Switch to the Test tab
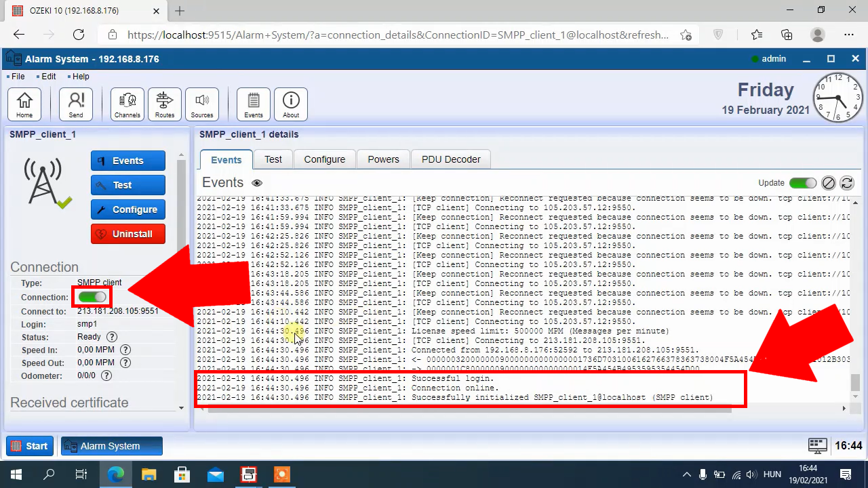 click(273, 159)
